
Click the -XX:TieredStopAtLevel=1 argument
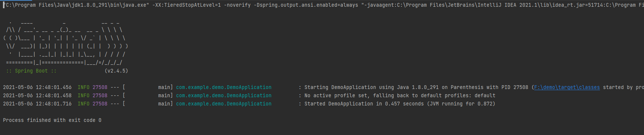pyautogui.click(x=187, y=5)
